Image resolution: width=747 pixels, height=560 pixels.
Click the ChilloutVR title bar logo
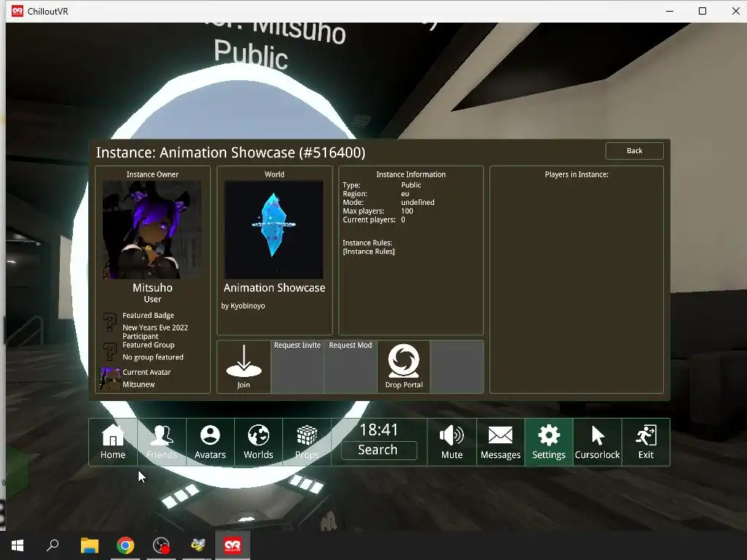(18, 11)
